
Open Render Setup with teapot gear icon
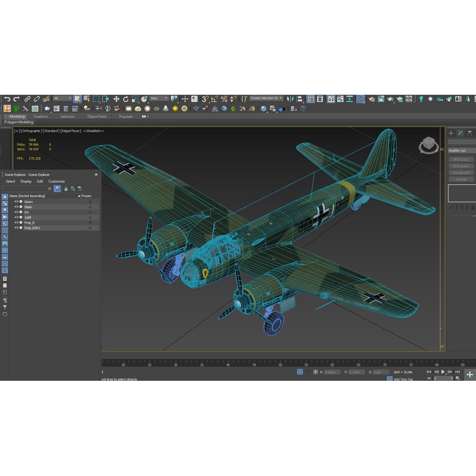372,99
